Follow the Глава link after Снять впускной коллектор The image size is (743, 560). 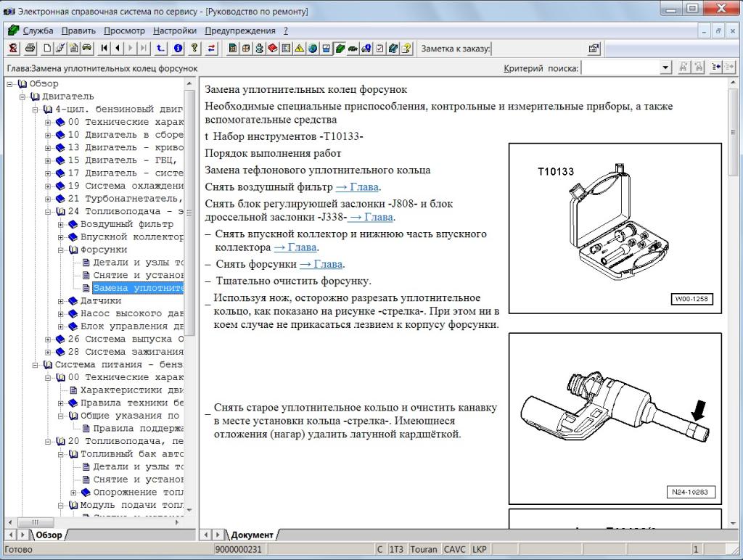coord(295,248)
